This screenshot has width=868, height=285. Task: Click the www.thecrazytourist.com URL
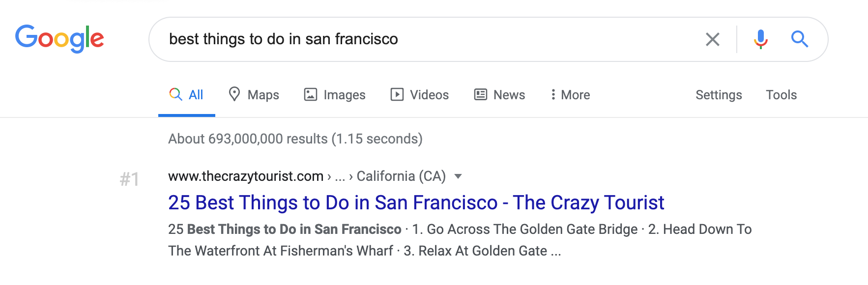(x=246, y=176)
